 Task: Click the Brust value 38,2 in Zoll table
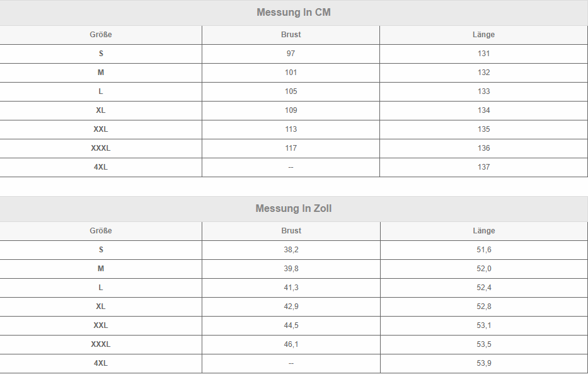[291, 250]
